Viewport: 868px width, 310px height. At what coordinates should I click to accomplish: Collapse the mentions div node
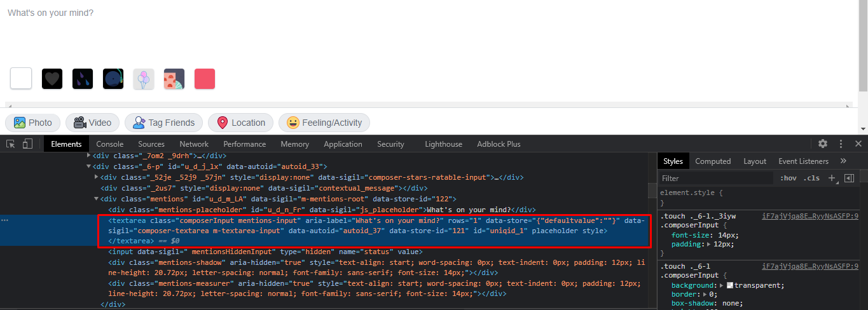click(96, 199)
